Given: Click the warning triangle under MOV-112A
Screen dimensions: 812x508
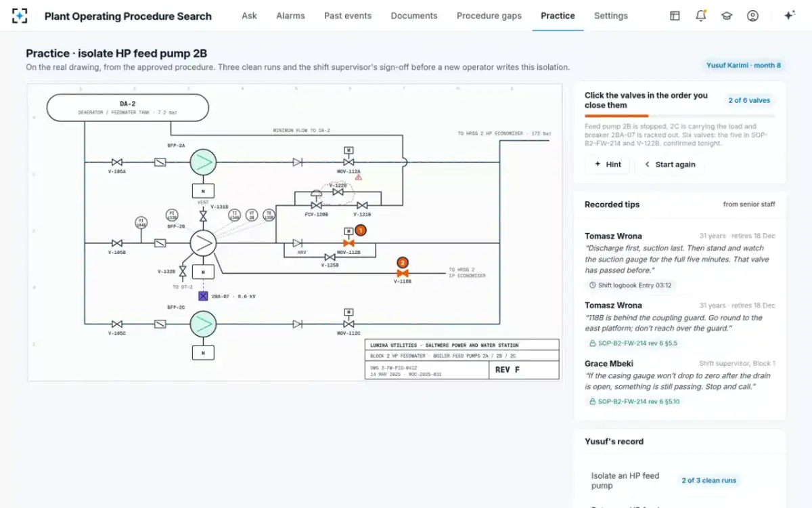Looking at the screenshot, I should (359, 177).
